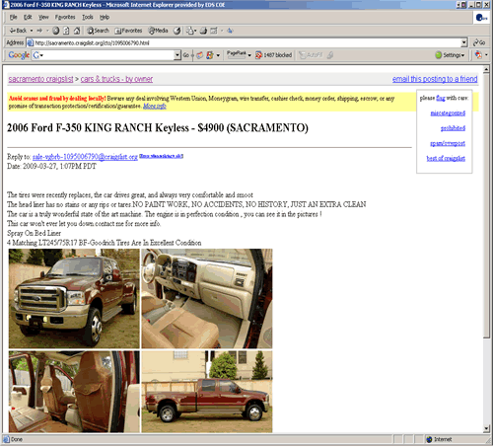Click the green Settings icon on Google toolbar
Screen dimensions: 493x448
tap(438, 55)
